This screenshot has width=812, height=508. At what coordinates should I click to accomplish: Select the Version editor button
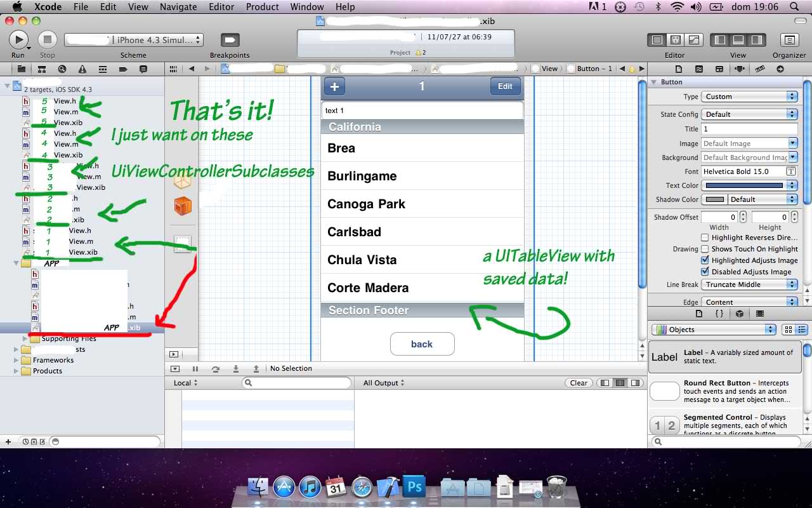click(x=693, y=40)
